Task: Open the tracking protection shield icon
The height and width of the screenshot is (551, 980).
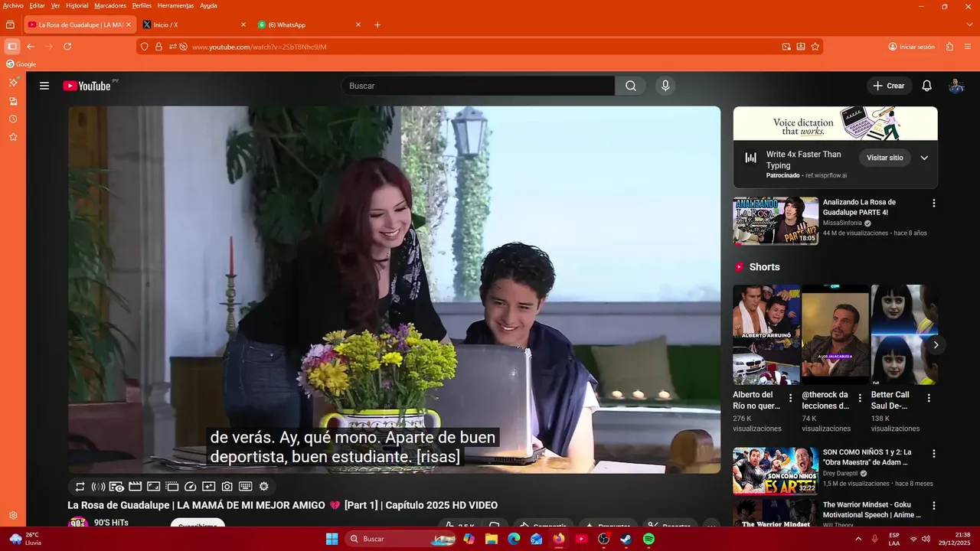Action: (144, 47)
